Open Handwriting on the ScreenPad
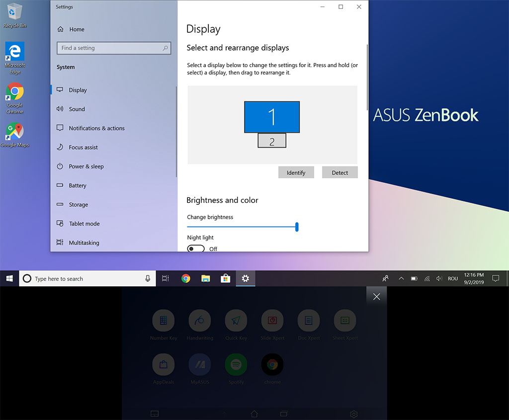 [200, 325]
